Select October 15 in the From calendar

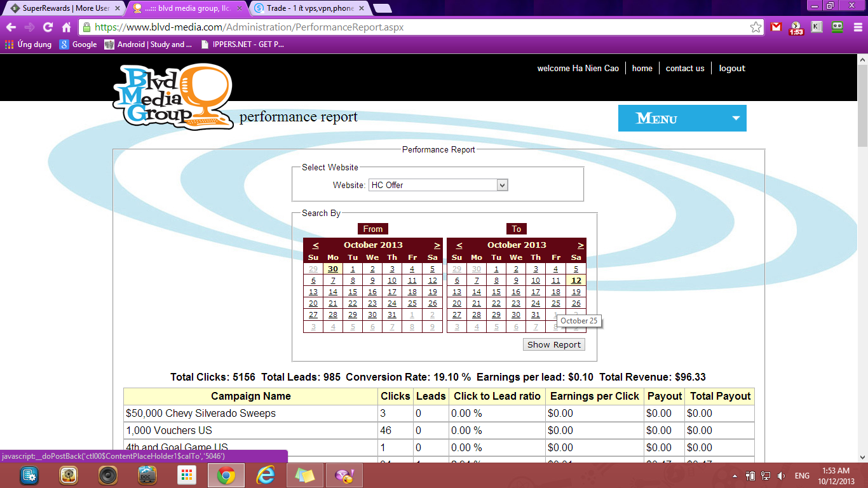click(x=353, y=292)
